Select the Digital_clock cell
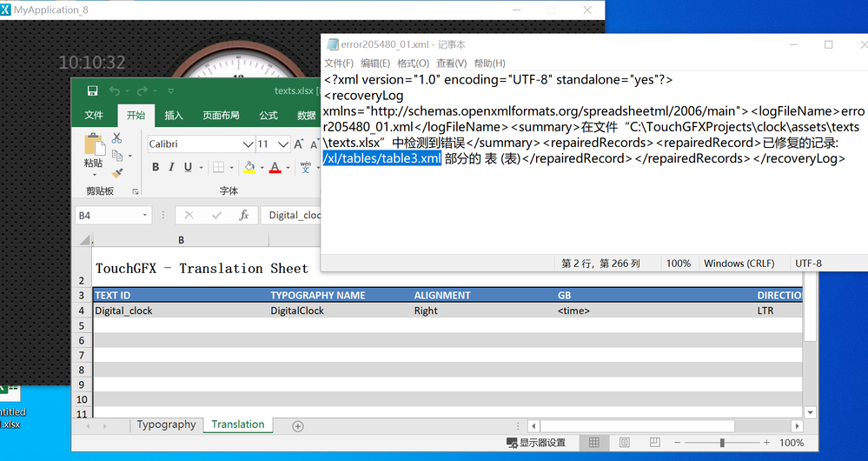 [181, 311]
